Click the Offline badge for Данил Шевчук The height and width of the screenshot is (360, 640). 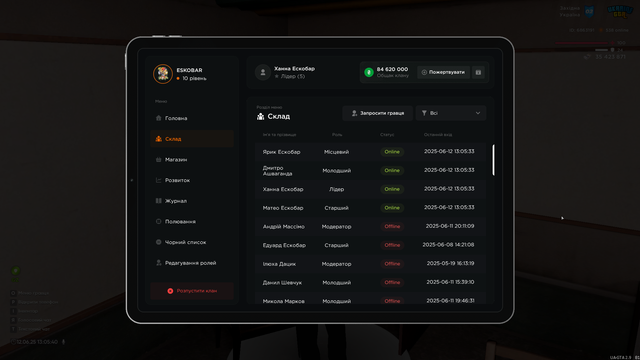click(392, 282)
